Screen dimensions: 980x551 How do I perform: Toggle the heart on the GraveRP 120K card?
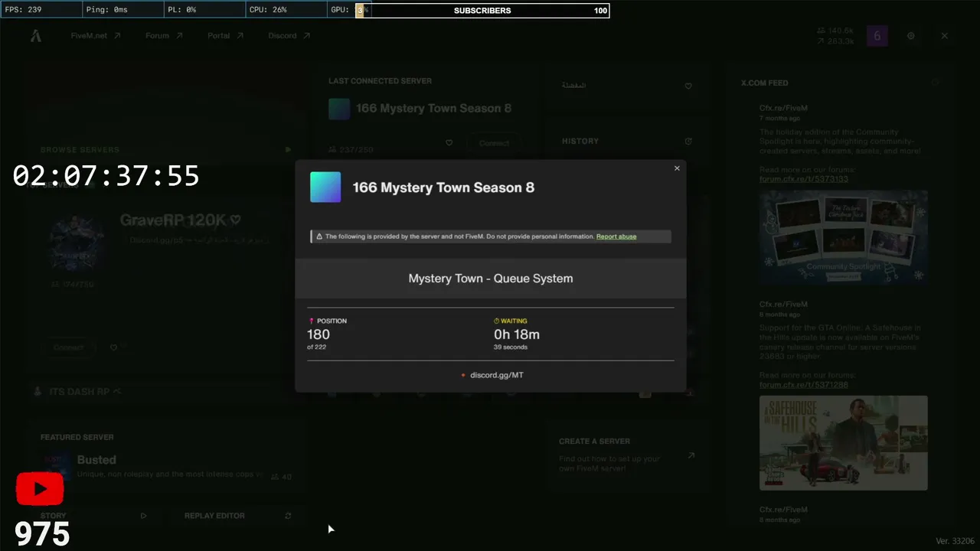click(x=114, y=347)
